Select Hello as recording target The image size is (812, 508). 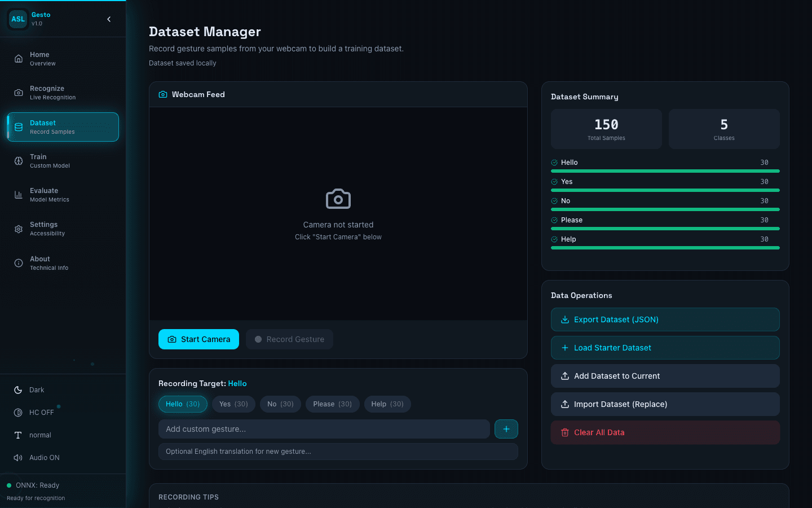point(183,404)
